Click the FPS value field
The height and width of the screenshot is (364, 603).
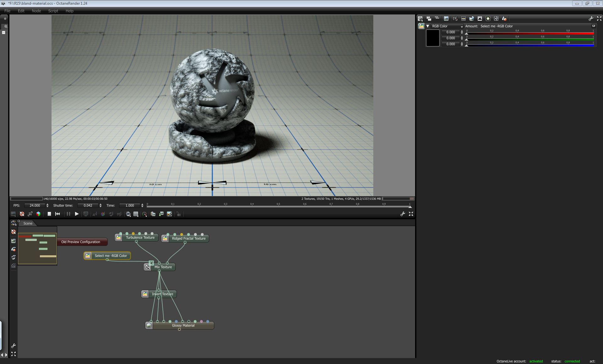click(x=35, y=205)
